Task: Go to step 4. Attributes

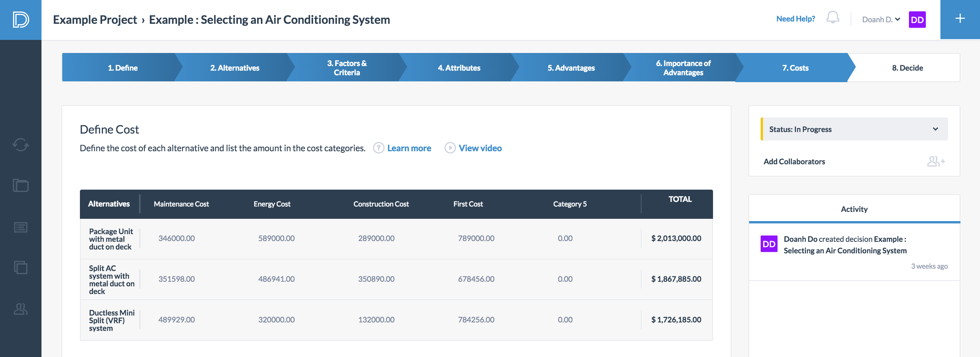Action: pos(459,68)
